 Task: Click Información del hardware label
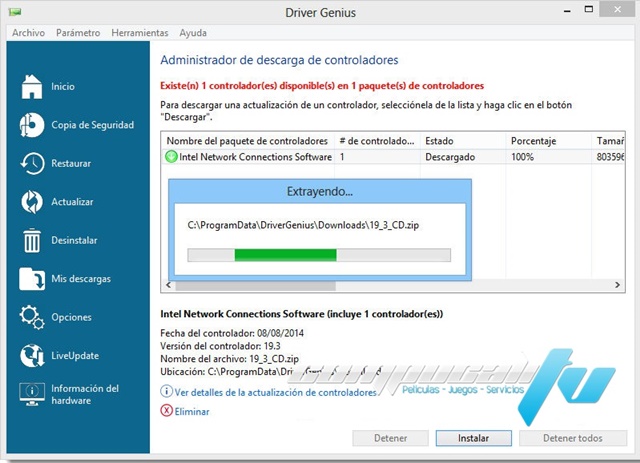click(85, 394)
